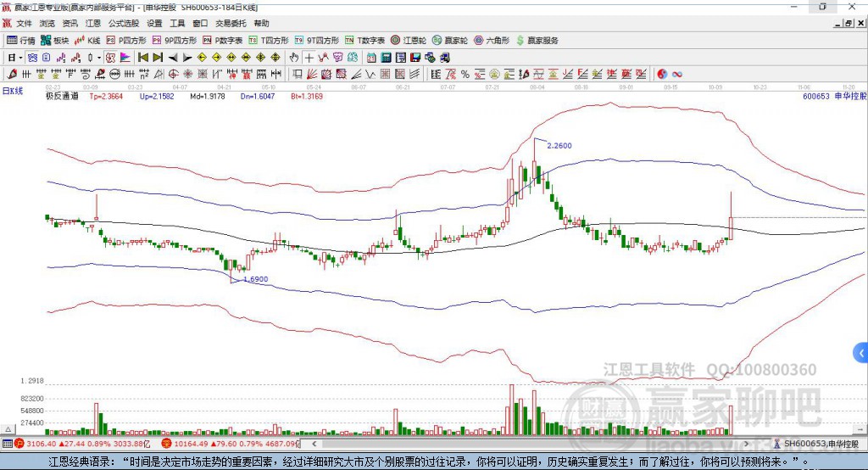The width and height of the screenshot is (868, 470).
Task: Select the percent % retracement tool
Action: pos(465,75)
